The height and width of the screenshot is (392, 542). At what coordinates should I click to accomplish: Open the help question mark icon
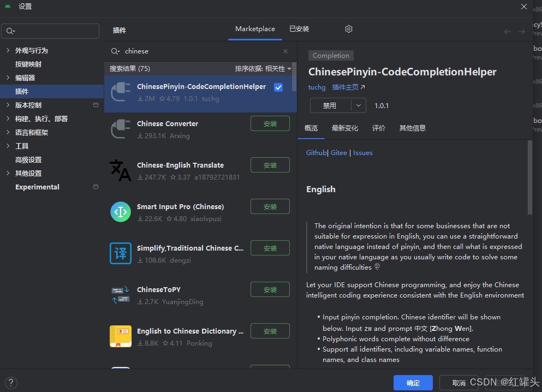pyautogui.click(x=11, y=383)
